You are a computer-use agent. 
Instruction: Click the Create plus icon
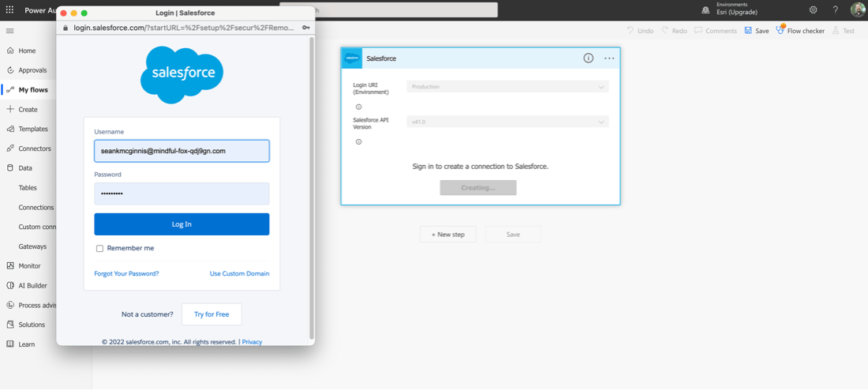(x=10, y=109)
